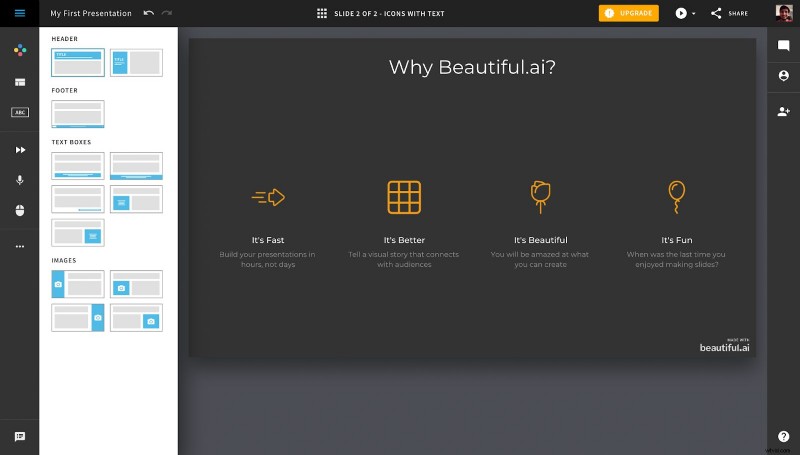Image resolution: width=800 pixels, height=455 pixels.
Task: Open the ABC text style icon
Action: tap(20, 112)
